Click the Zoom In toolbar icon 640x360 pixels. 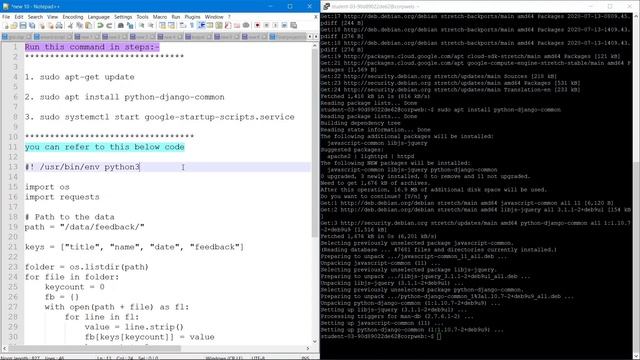point(141,26)
